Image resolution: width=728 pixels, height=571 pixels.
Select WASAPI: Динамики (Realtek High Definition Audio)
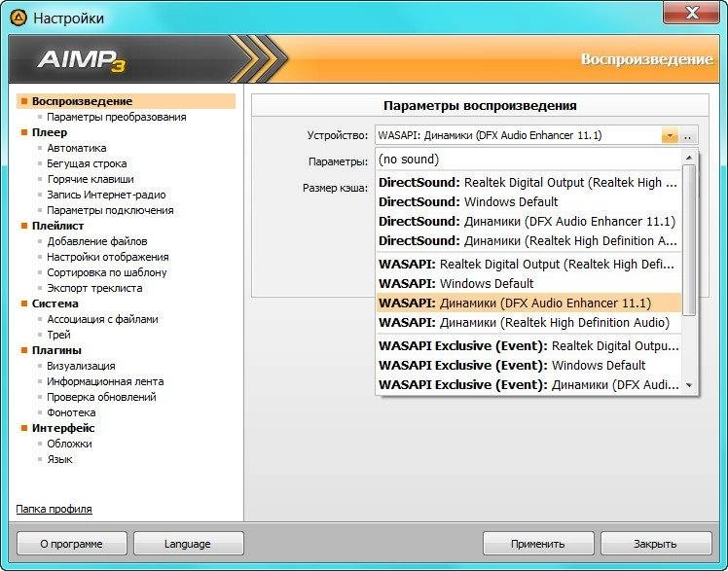tap(528, 323)
